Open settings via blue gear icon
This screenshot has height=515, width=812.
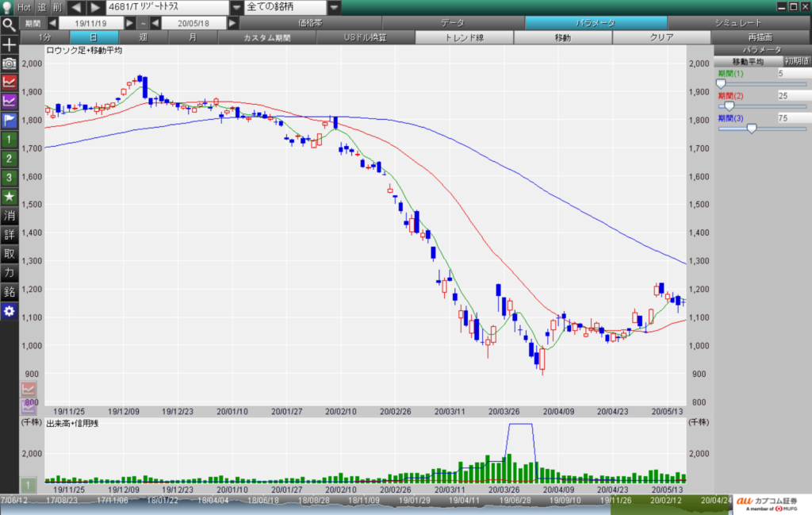[10, 310]
